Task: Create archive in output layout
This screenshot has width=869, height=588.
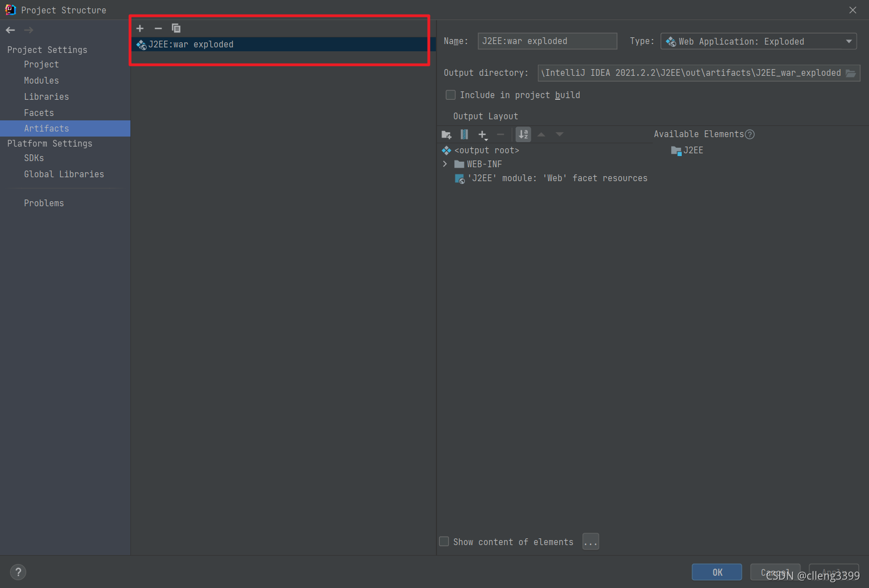Action: click(464, 134)
